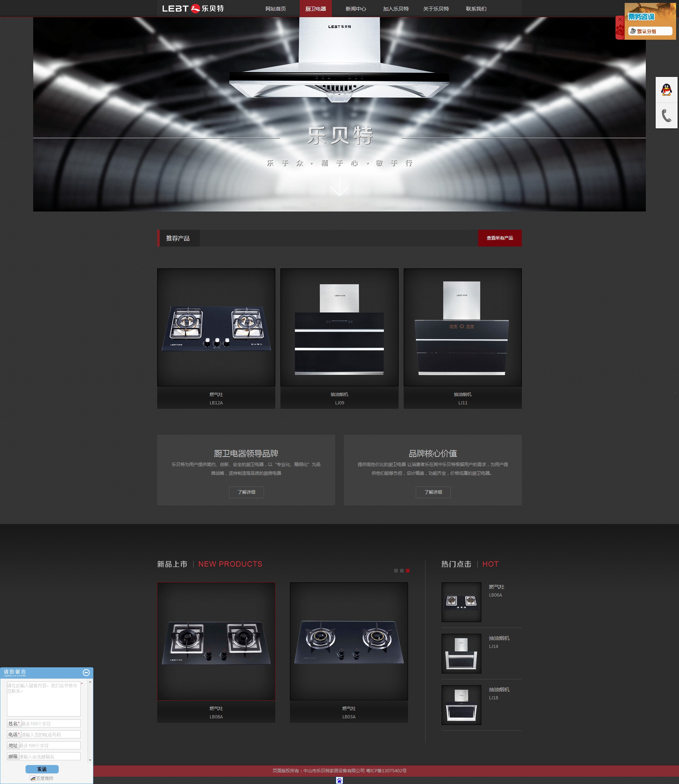
Task: Open 关于乐贝特 navigation item
Action: tap(436, 9)
